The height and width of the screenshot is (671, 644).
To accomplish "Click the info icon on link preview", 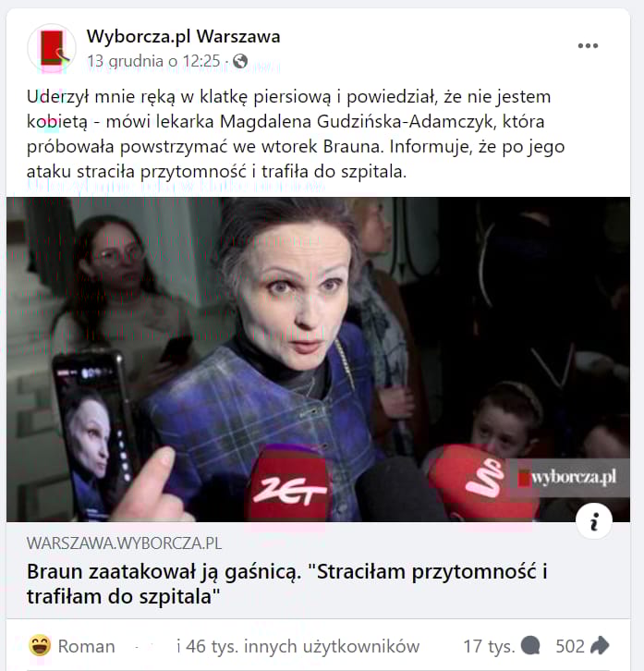I will point(594,520).
